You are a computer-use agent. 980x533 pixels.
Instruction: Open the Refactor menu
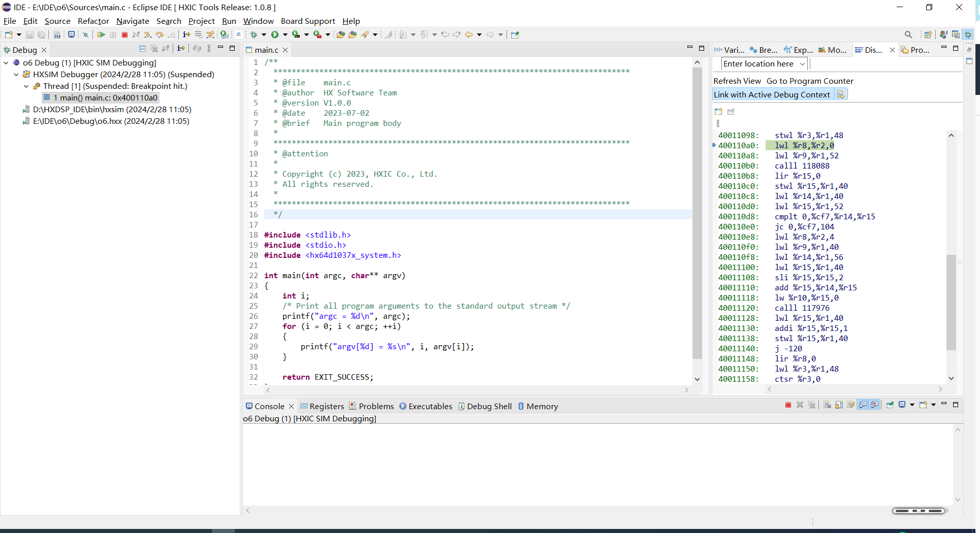(x=93, y=21)
